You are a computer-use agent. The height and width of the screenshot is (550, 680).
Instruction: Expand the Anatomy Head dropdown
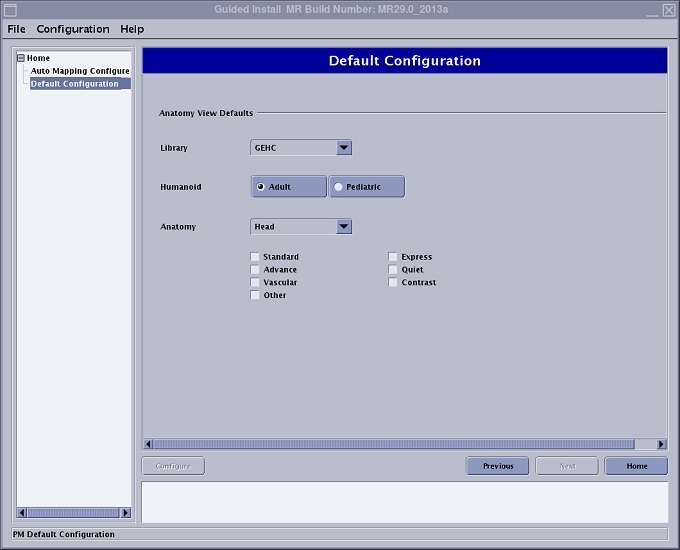tap(343, 227)
